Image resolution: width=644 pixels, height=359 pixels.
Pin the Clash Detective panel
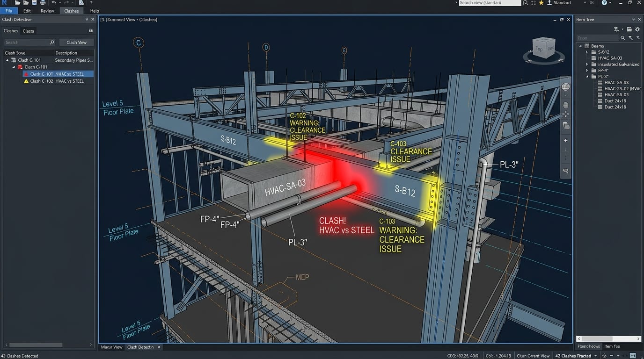pyautogui.click(x=87, y=20)
